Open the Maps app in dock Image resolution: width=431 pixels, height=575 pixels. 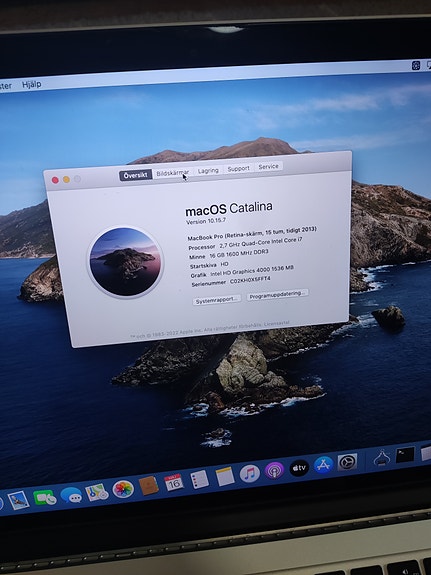(97, 492)
